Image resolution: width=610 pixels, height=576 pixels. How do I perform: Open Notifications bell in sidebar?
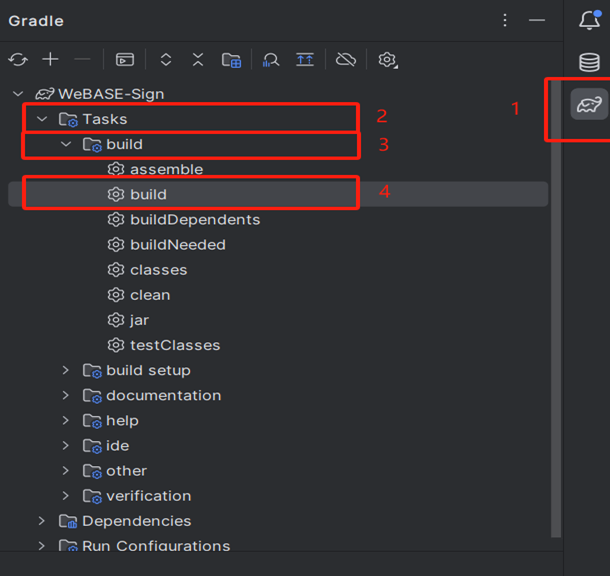[589, 20]
